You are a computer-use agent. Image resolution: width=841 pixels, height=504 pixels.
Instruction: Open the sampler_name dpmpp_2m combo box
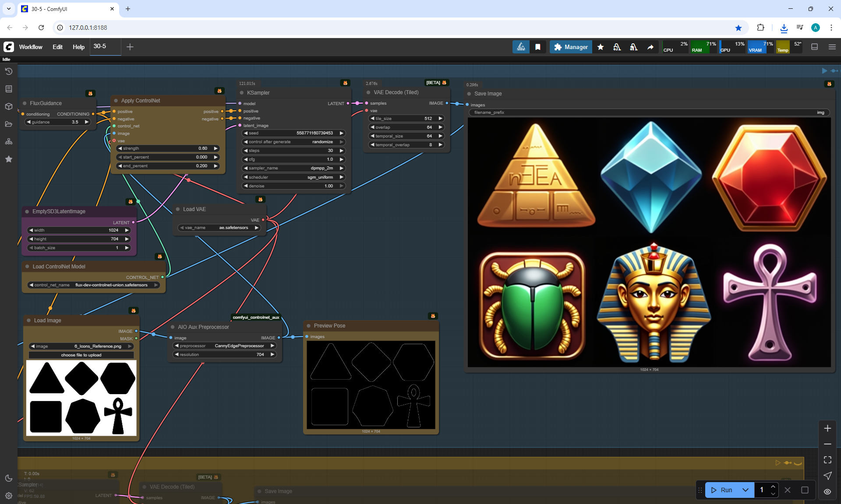pos(293,168)
